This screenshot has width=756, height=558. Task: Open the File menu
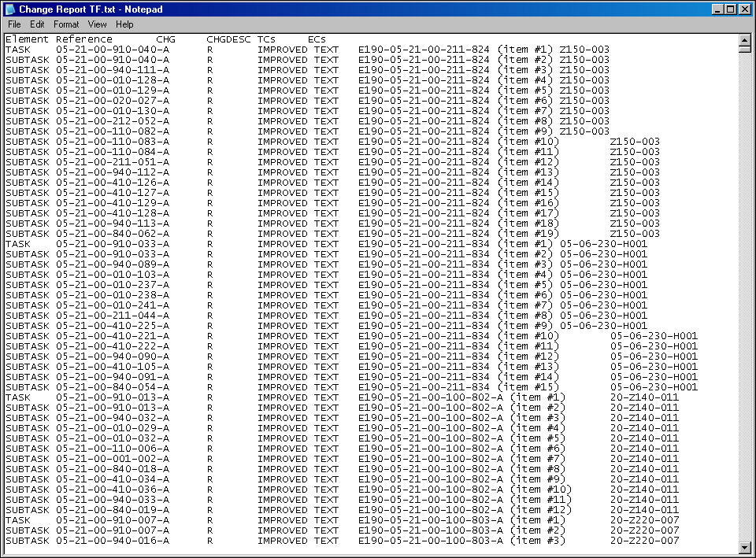point(14,24)
